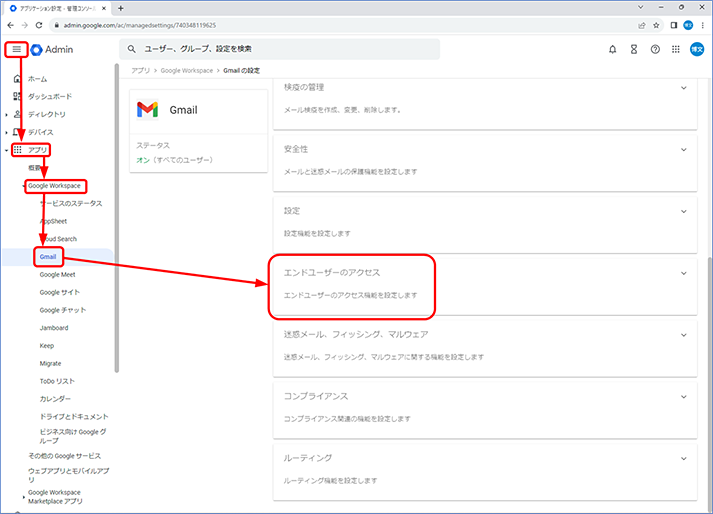Viewport: 713px width, 514px height.
Task: Click the Dashboard icon in sidebar
Action: coord(17,96)
